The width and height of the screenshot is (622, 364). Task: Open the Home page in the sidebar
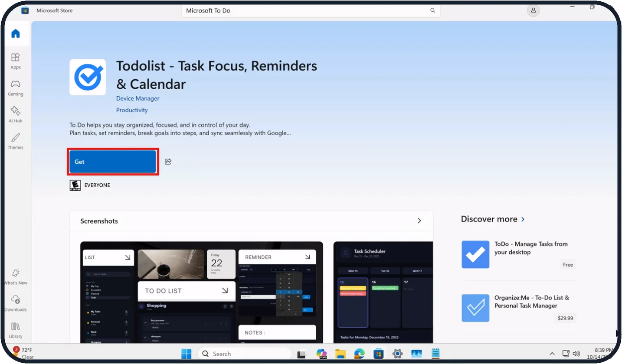point(16,33)
